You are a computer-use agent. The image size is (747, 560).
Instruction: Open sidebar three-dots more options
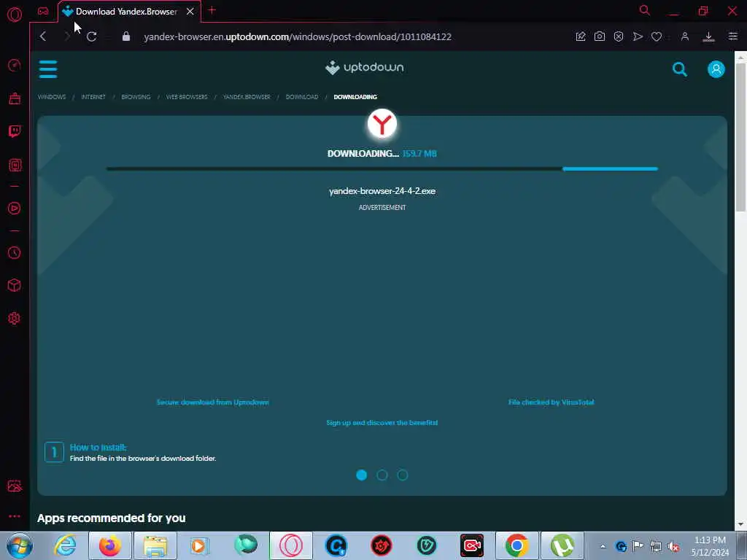pyautogui.click(x=15, y=516)
